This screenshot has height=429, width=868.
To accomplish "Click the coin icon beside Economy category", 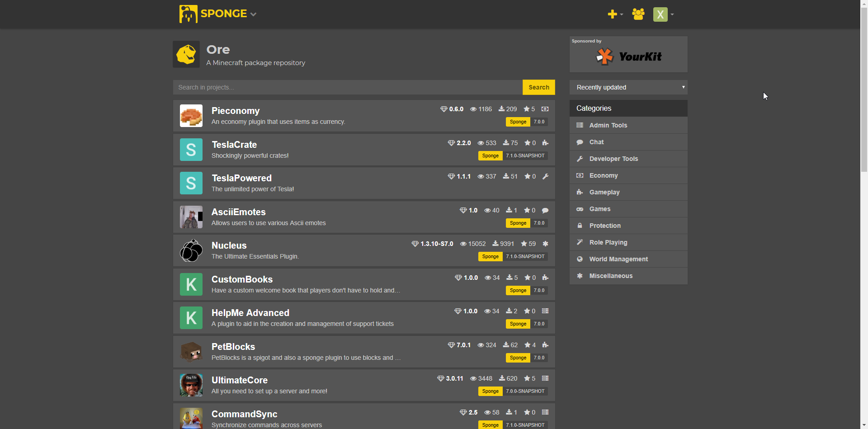I will point(580,175).
